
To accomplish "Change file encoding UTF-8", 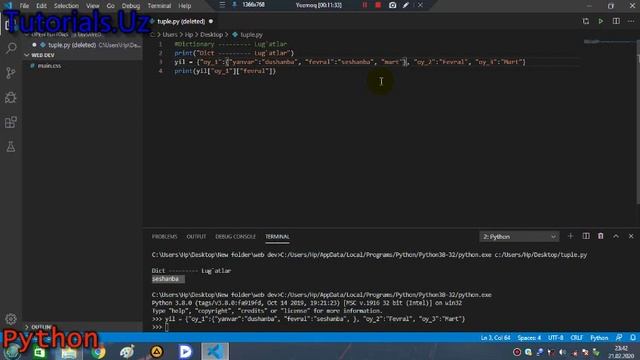I will pos(556,338).
